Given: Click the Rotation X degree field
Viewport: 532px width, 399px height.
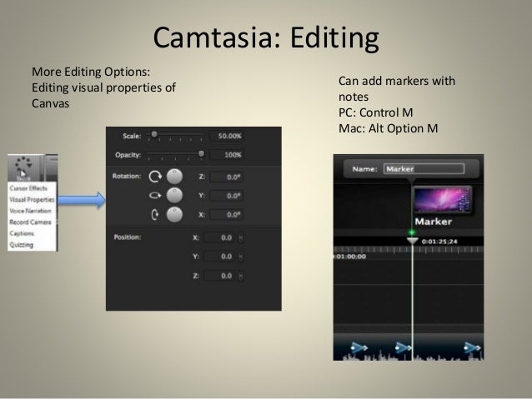Looking at the screenshot, I should [227, 215].
